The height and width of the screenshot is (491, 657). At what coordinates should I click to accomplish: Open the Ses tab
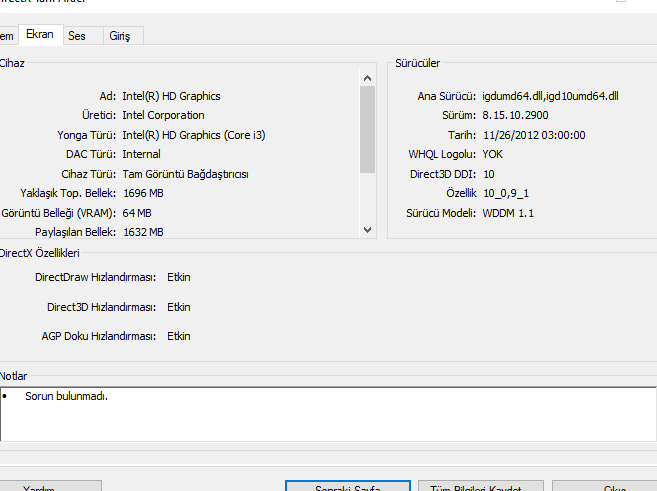tap(83, 36)
